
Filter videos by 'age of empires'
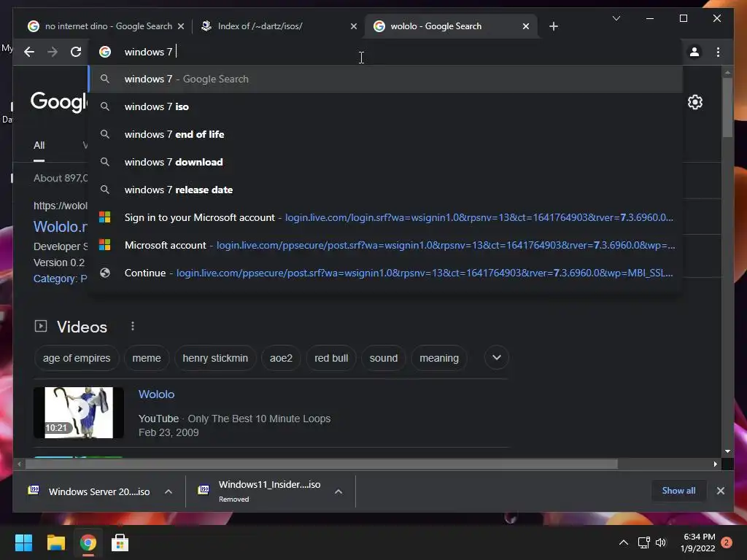[76, 358]
